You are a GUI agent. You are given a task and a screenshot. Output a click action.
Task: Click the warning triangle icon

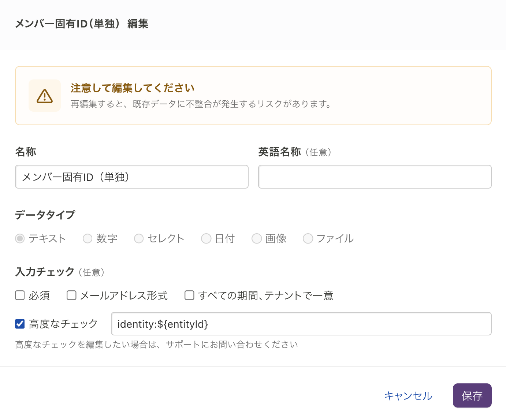(x=45, y=96)
